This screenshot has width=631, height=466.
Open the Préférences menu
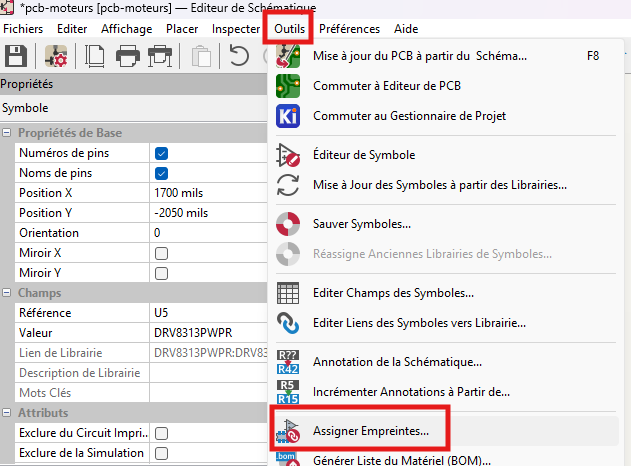tap(349, 29)
